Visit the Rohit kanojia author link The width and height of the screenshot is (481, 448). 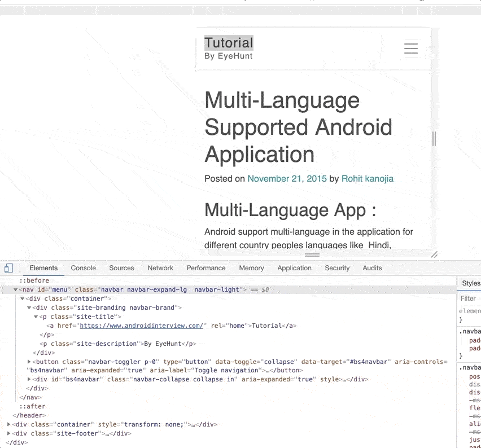point(367,179)
